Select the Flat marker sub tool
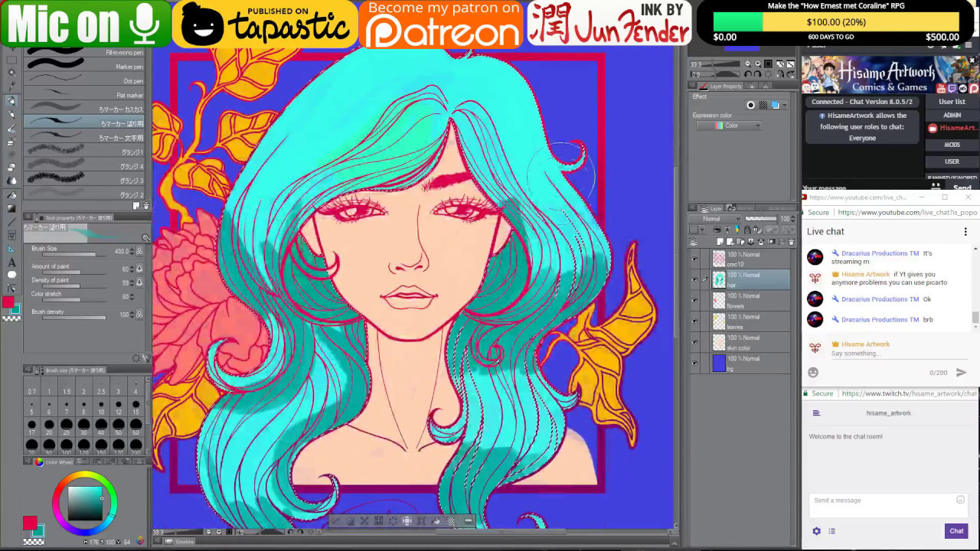This screenshot has height=551, width=980. (x=87, y=95)
